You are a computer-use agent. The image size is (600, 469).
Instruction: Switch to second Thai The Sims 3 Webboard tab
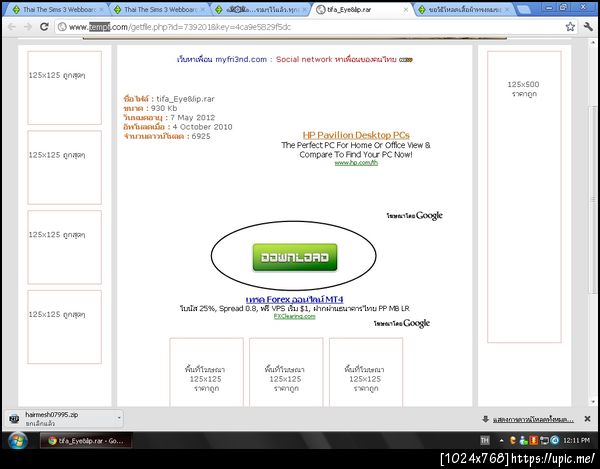[160, 10]
